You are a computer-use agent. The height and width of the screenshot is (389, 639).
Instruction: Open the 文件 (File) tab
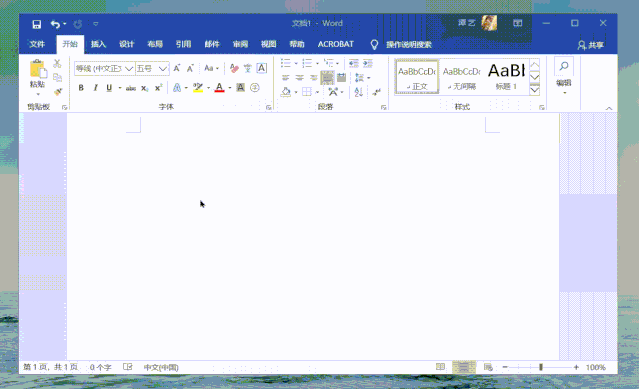tap(37, 44)
